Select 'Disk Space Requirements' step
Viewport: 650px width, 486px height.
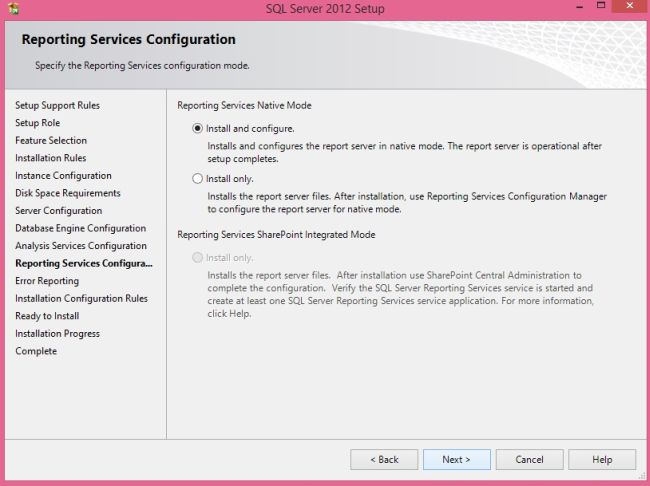(68, 193)
